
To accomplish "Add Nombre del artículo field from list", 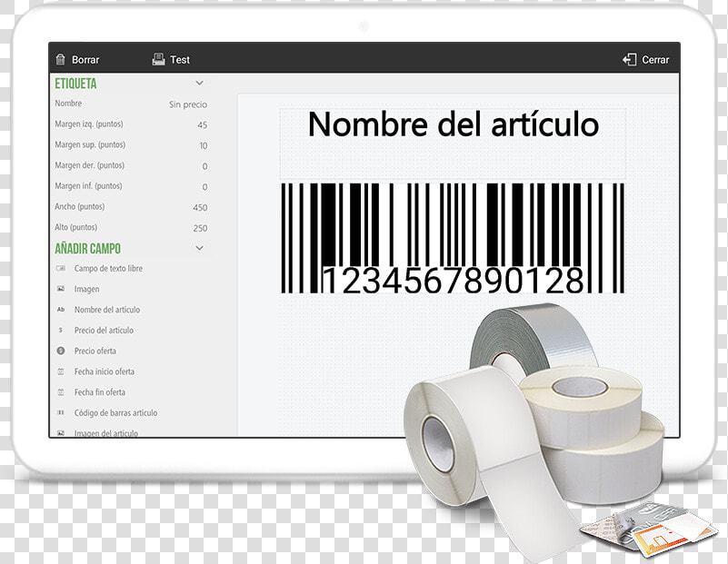I will (x=107, y=310).
